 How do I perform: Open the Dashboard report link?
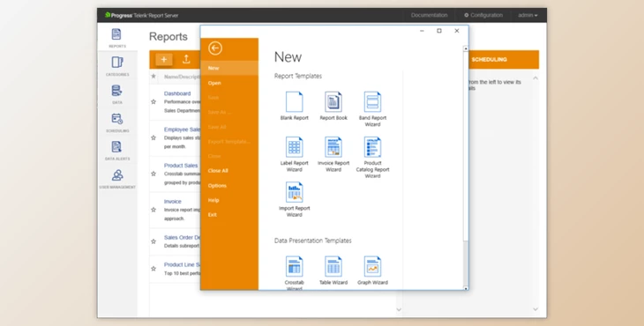click(x=177, y=93)
